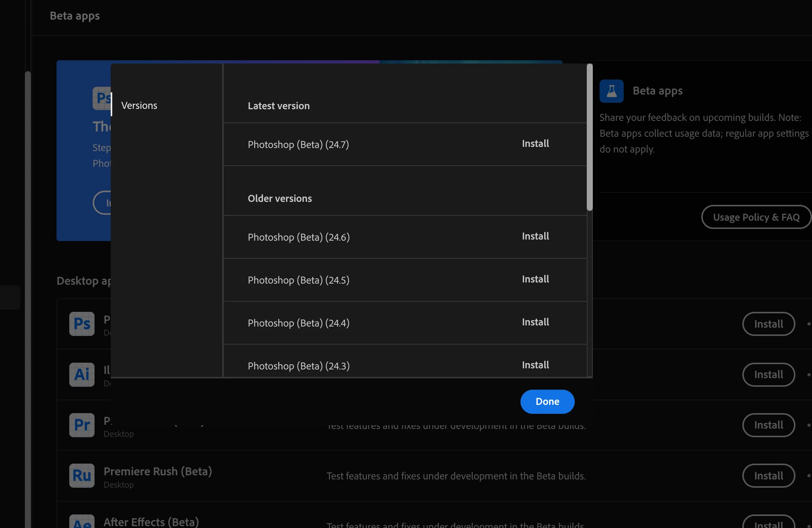The height and width of the screenshot is (528, 812).
Task: Install Photoshop (Beta) version 24.6
Action: [x=535, y=236]
